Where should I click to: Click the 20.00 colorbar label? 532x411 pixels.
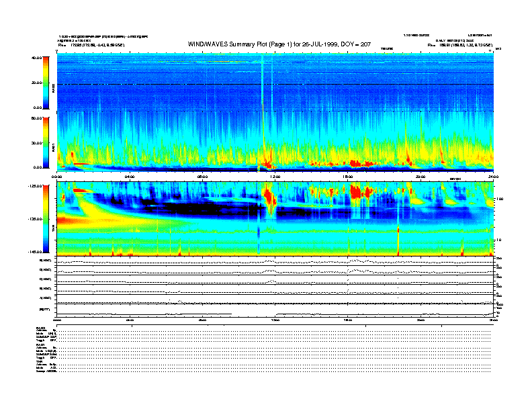tap(36, 83)
